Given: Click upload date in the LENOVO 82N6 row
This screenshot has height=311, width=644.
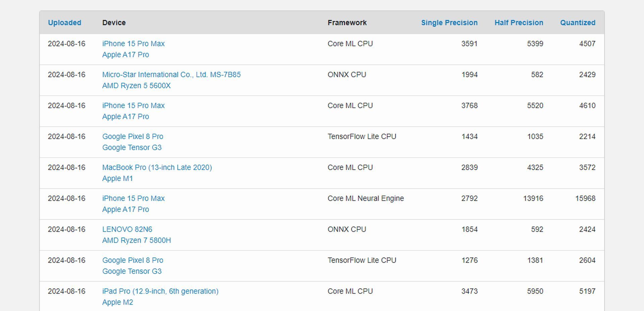Looking at the screenshot, I should [x=66, y=229].
